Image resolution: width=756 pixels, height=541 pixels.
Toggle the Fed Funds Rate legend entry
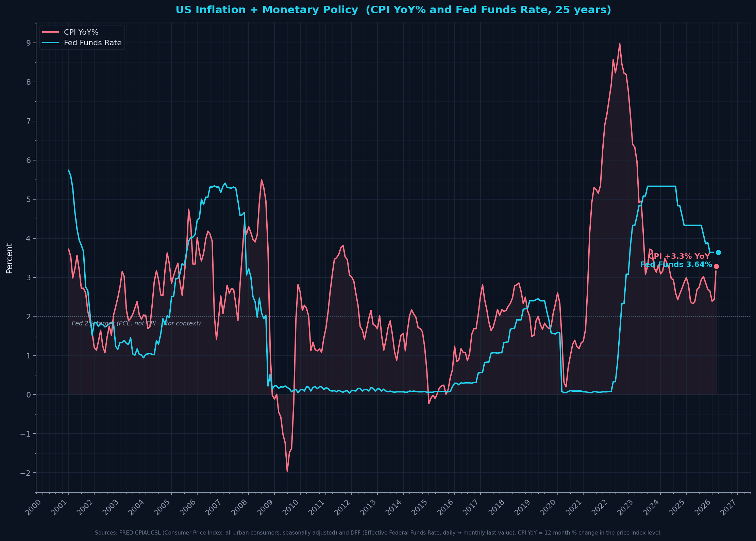(x=92, y=43)
